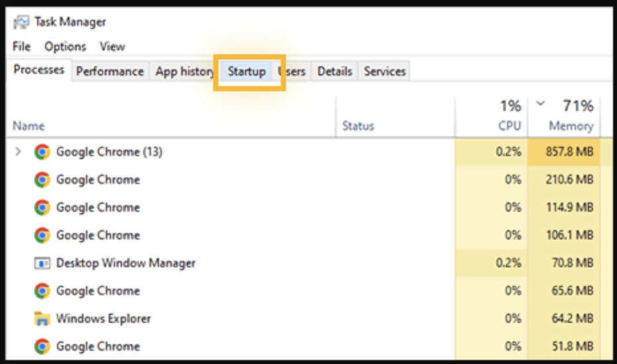
Task: Select Google Chrome row using 51.8 MB
Action: click(x=309, y=346)
